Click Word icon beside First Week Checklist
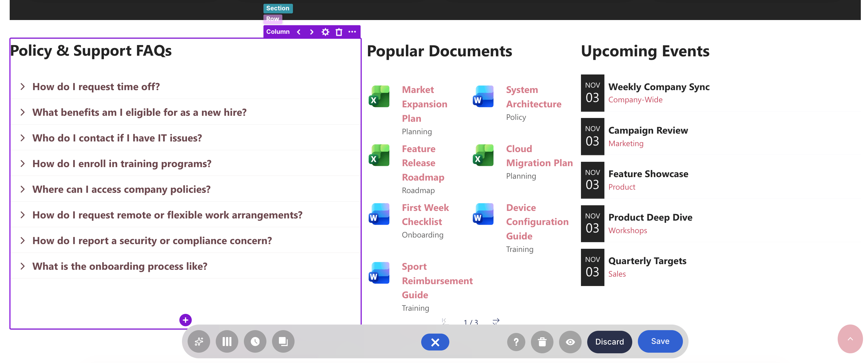The width and height of the screenshot is (868, 363). click(x=379, y=214)
